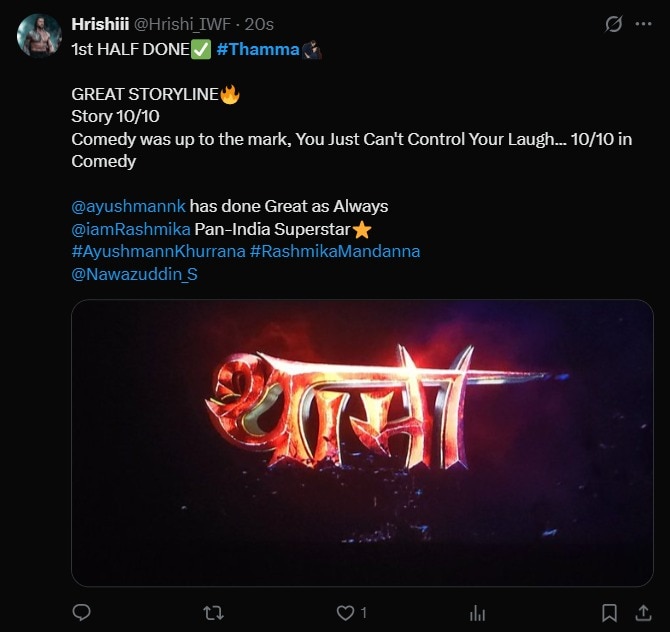Open the #Thamma hashtag
Image resolution: width=670 pixels, height=632 pixels.
258,49
